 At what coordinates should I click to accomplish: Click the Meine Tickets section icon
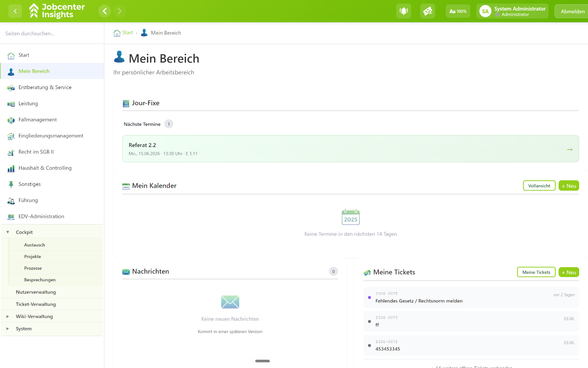[x=367, y=273]
